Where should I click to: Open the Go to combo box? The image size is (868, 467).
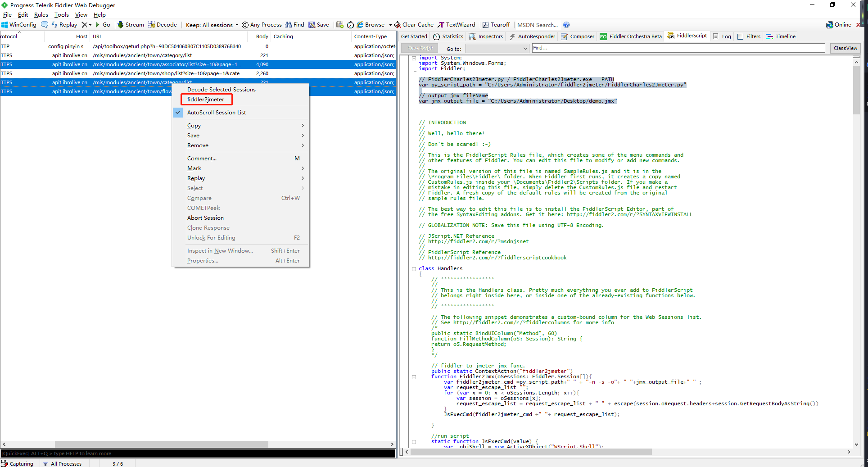497,48
